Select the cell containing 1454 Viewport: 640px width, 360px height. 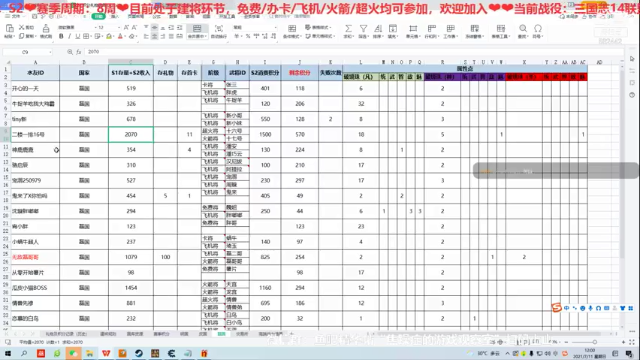click(x=131, y=288)
